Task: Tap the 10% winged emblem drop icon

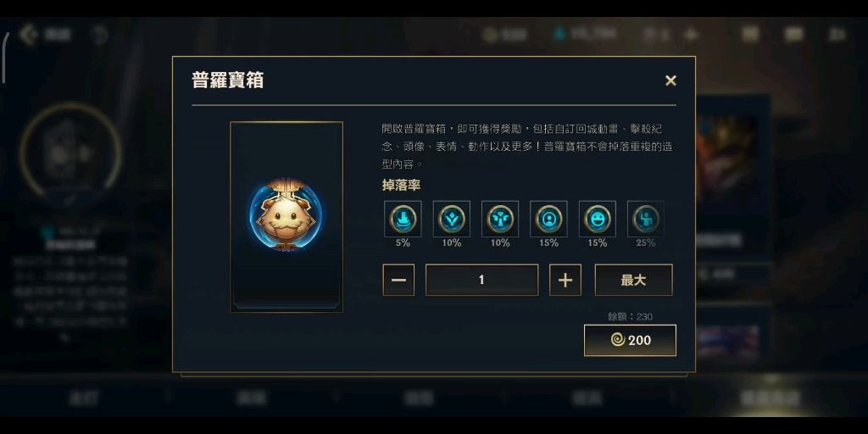Action: pos(500,219)
